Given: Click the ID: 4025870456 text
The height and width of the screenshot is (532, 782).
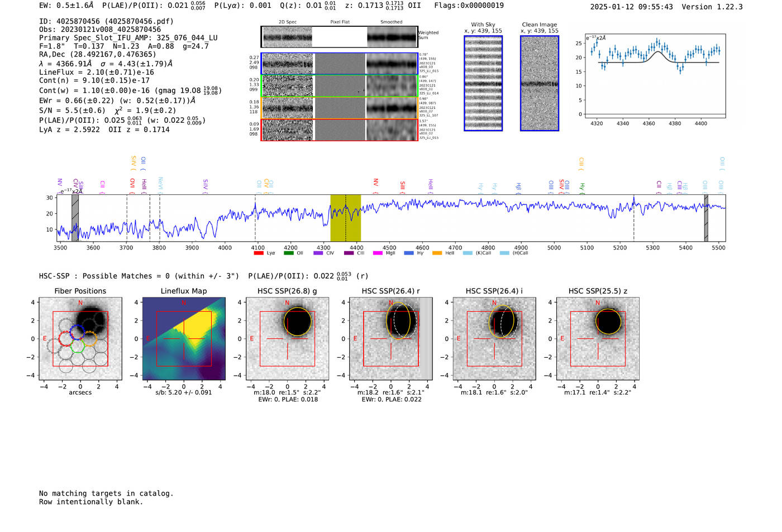Looking at the screenshot, I should (106, 21).
